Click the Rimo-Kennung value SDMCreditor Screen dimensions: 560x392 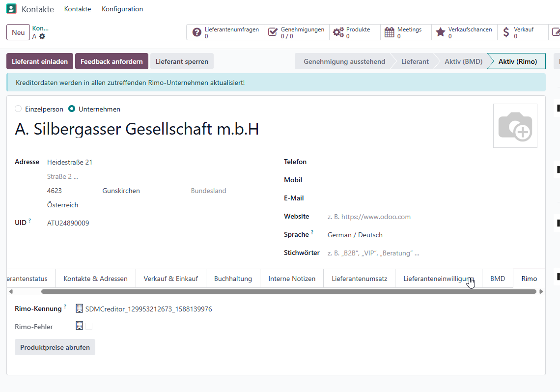click(x=148, y=309)
